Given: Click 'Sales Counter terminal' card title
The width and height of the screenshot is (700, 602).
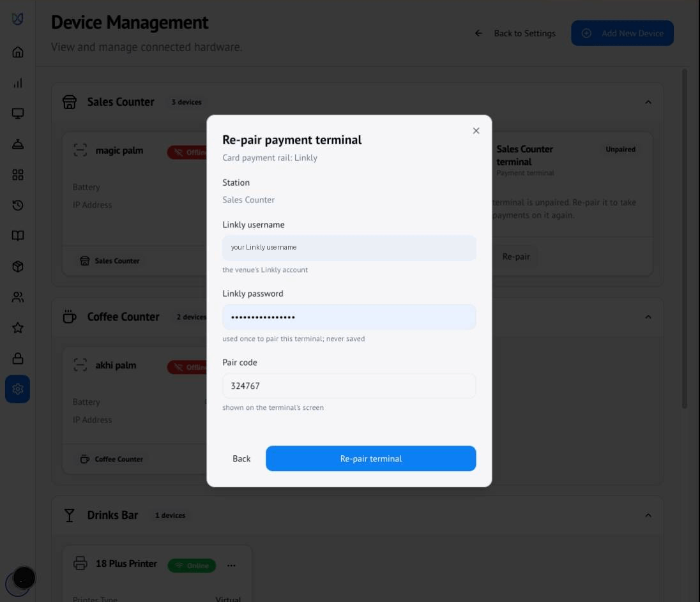Looking at the screenshot, I should click(x=524, y=155).
